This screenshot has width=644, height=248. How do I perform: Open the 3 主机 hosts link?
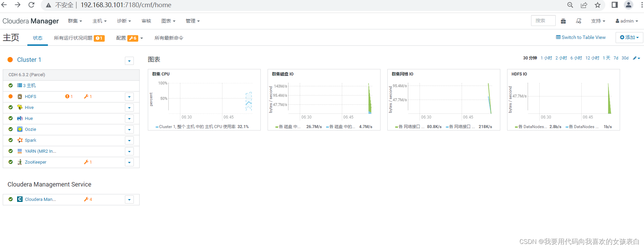29,85
